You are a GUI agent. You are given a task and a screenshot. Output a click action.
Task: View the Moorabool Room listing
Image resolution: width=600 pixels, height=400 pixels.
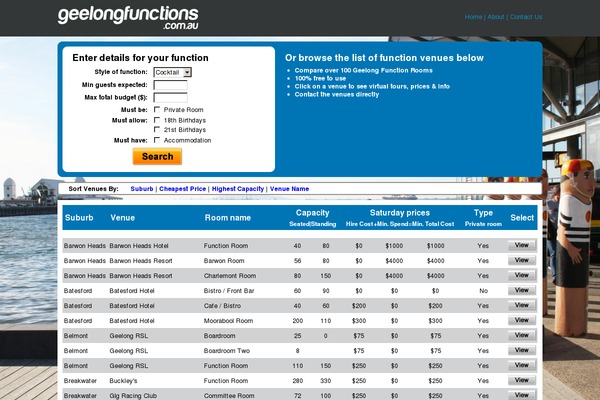pos(522,320)
